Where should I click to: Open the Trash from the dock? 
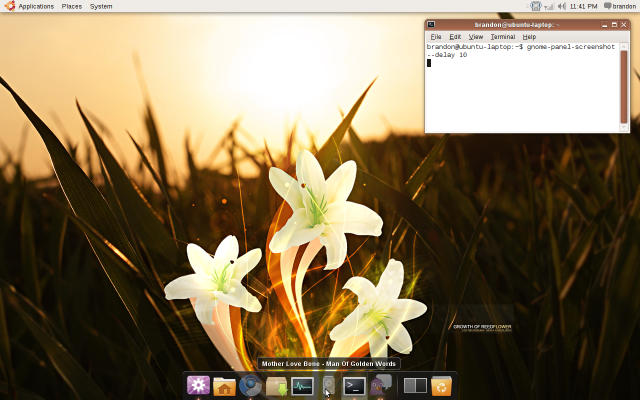click(x=441, y=386)
